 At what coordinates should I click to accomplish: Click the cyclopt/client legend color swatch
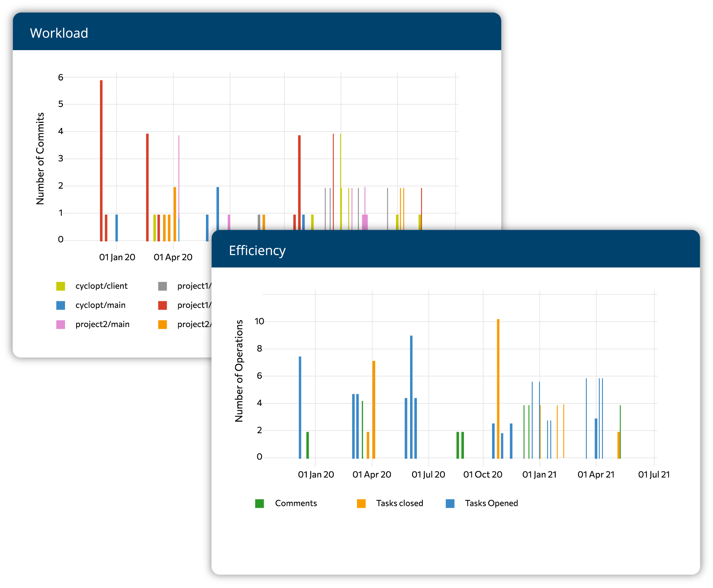pyautogui.click(x=61, y=286)
